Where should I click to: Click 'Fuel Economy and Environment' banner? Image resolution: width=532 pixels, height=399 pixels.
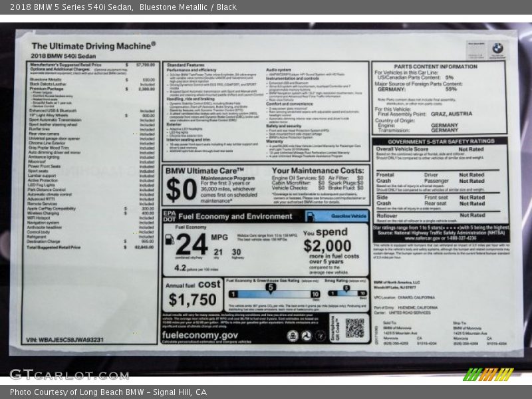[235, 217]
